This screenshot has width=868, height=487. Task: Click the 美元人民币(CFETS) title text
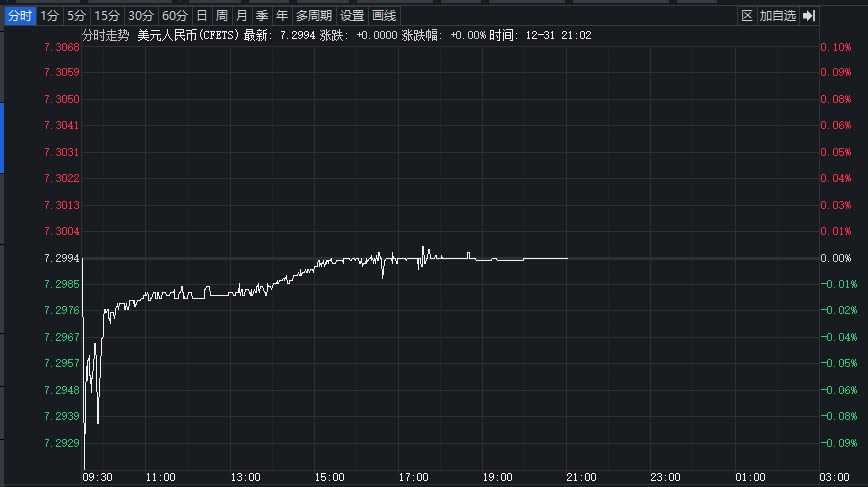[188, 35]
